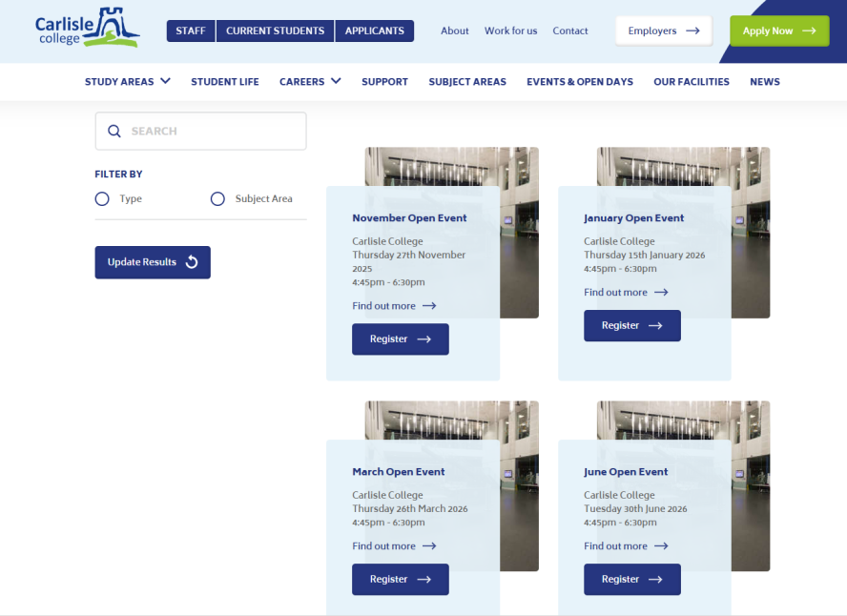This screenshot has height=616, width=847.
Task: Click arrow next to November Find out more
Action: (x=429, y=306)
